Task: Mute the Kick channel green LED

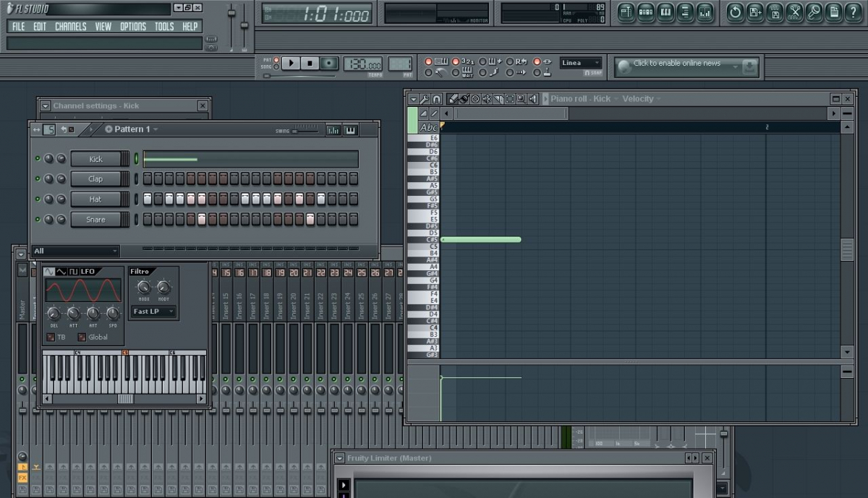Action: [x=38, y=159]
